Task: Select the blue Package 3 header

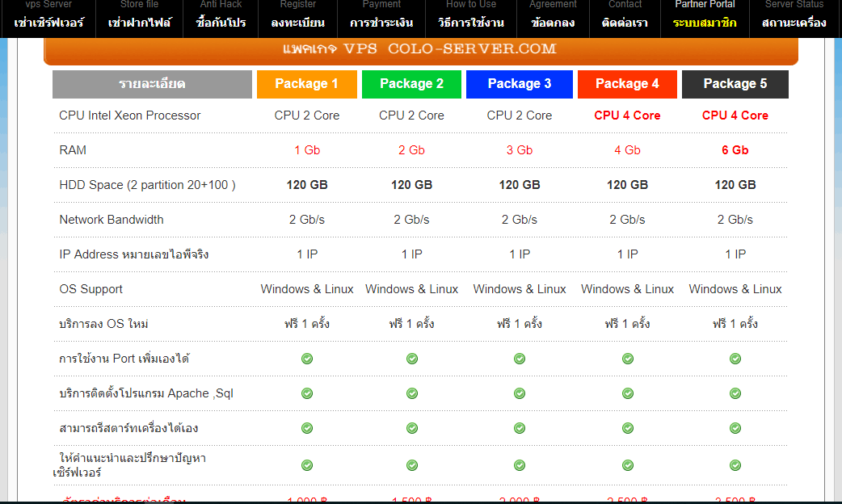Action: point(520,84)
